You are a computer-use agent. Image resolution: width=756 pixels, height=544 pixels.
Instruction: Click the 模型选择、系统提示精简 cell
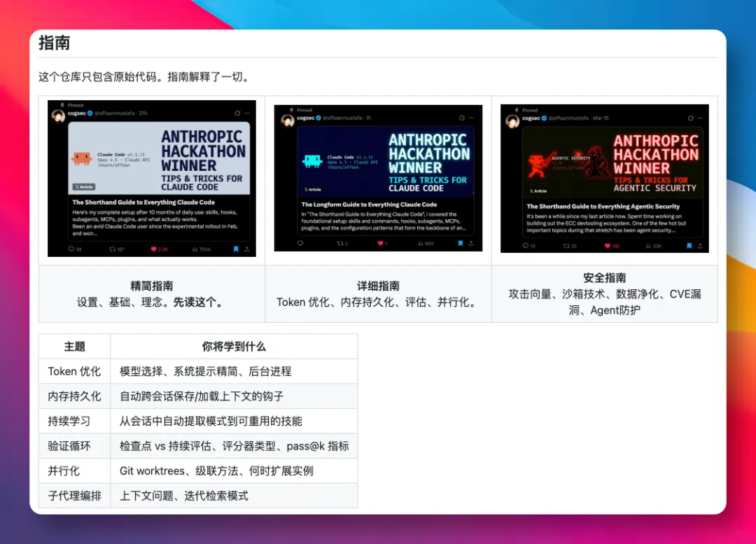click(x=234, y=371)
